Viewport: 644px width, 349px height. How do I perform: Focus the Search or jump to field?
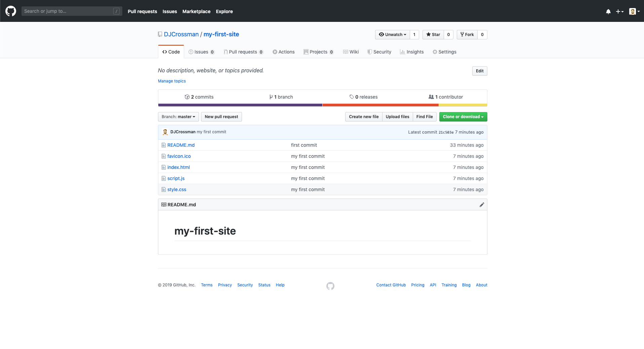pyautogui.click(x=72, y=11)
